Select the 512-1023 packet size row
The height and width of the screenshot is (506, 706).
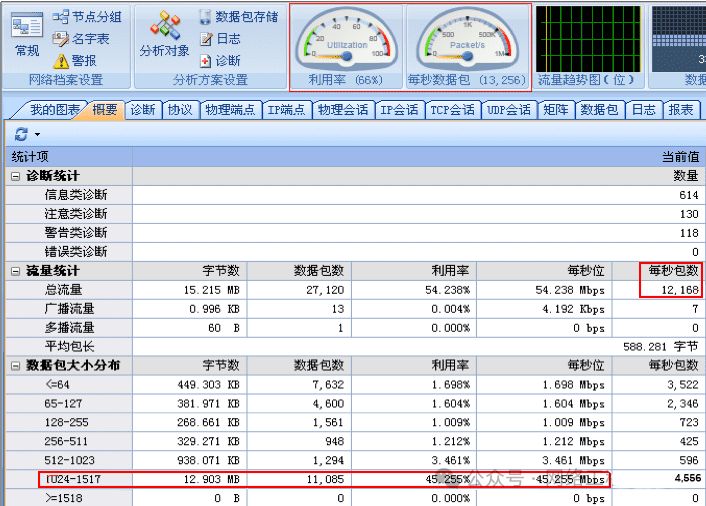353,460
